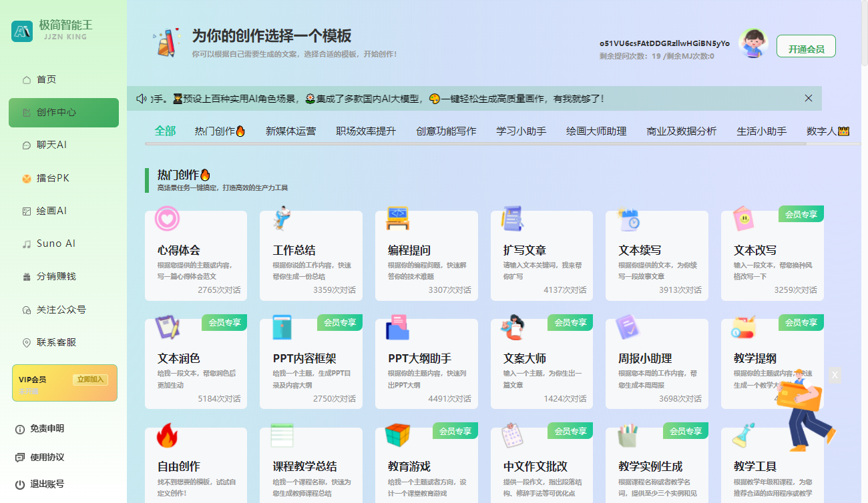Open the 使用协议 link
The height and width of the screenshot is (503, 868).
click(47, 458)
